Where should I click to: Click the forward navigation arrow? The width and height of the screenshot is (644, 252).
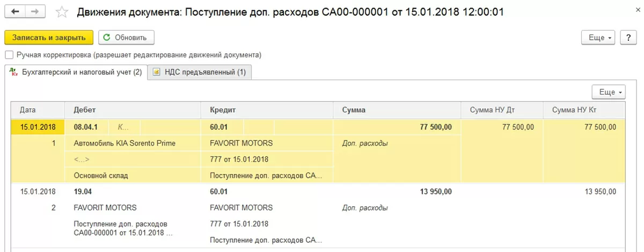pyautogui.click(x=34, y=11)
